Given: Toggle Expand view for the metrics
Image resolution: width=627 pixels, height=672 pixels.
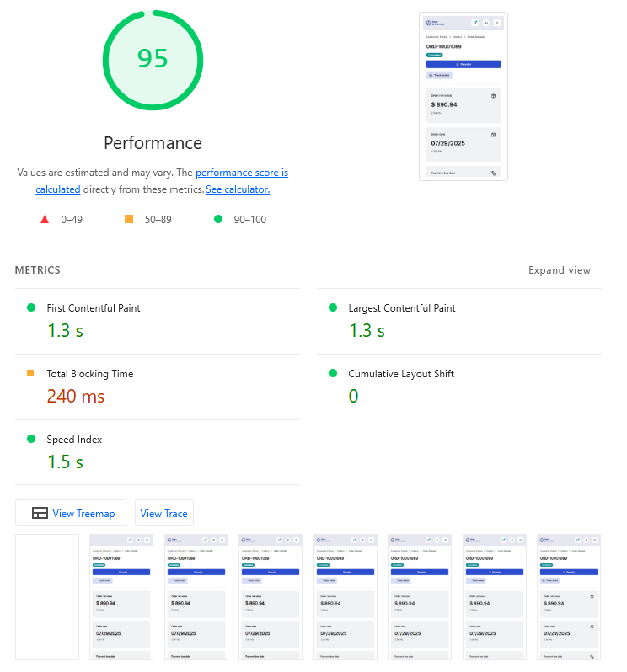Looking at the screenshot, I should [x=559, y=270].
